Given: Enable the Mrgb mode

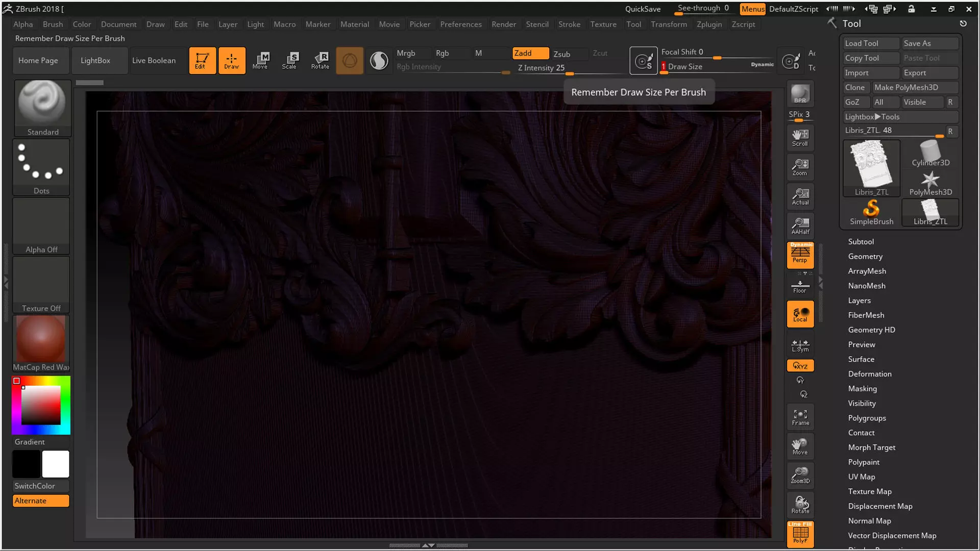Looking at the screenshot, I should tap(413, 53).
